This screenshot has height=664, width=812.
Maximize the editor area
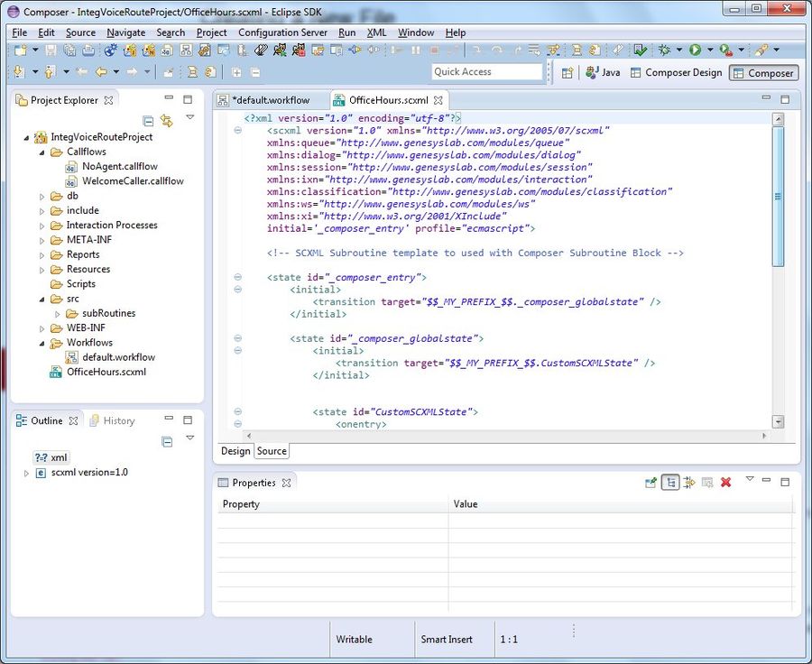[x=785, y=99]
